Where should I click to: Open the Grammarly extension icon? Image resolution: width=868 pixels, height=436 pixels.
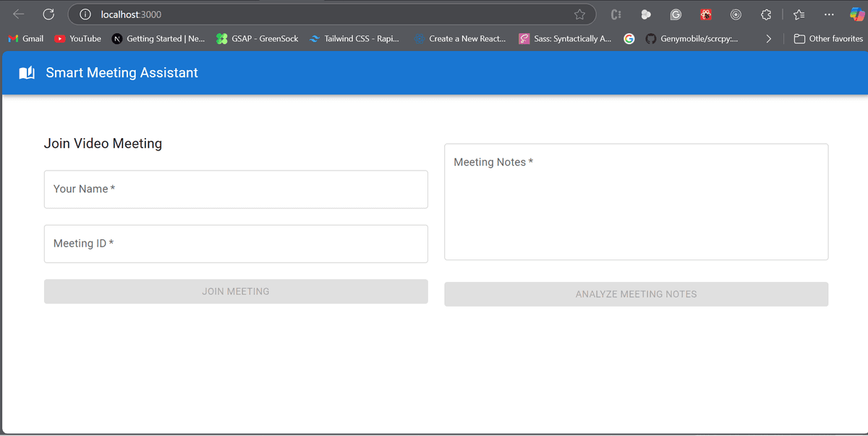tap(676, 14)
